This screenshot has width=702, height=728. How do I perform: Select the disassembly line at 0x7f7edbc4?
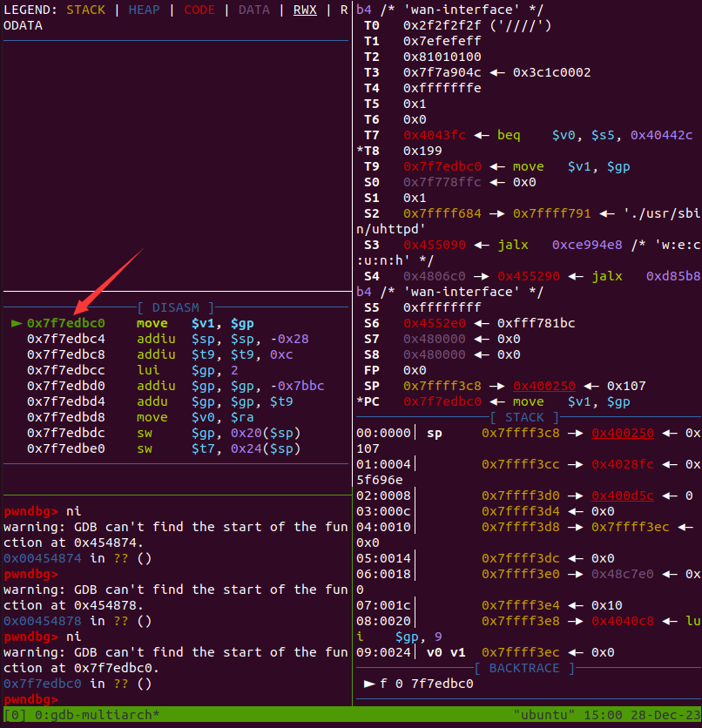click(x=167, y=339)
